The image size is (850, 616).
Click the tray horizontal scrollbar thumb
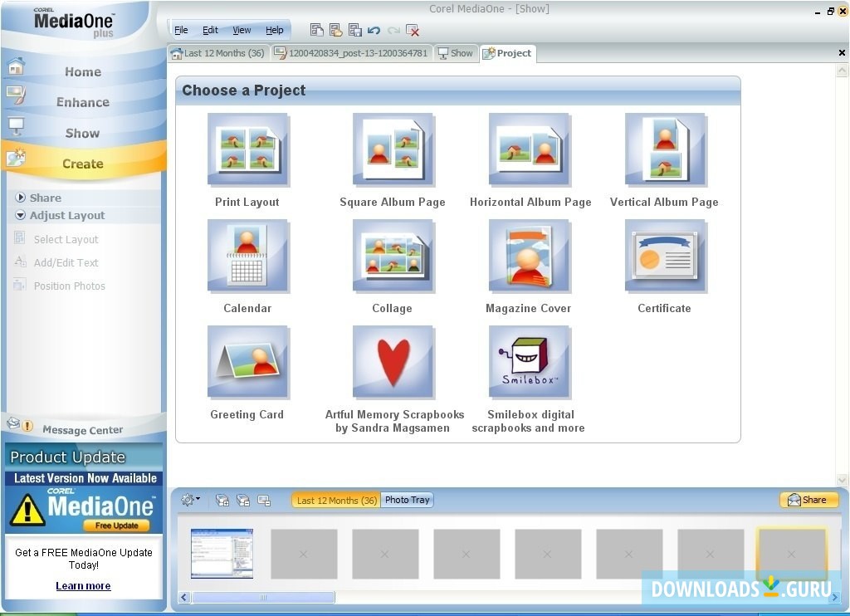tap(263, 597)
